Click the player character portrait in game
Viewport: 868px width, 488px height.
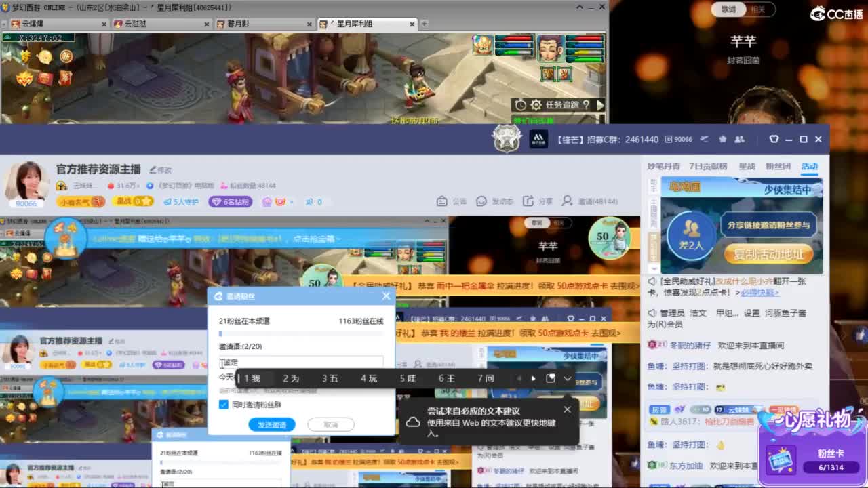click(x=550, y=48)
